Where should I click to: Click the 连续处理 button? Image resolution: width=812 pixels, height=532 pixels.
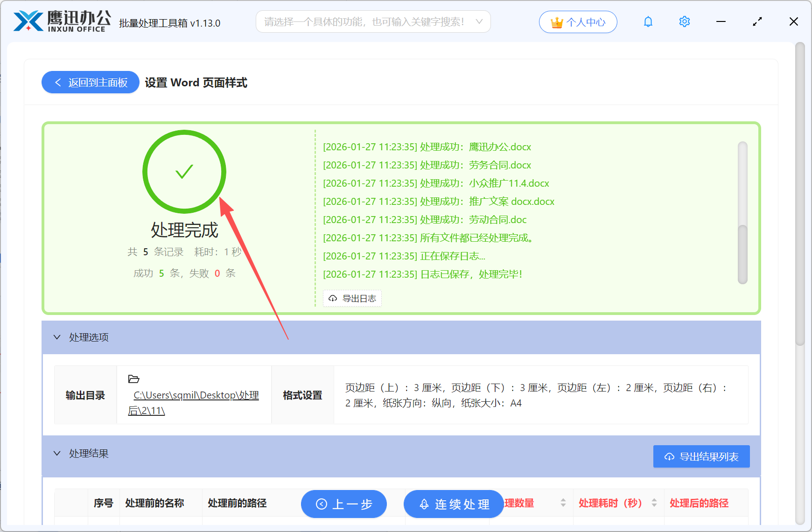453,504
